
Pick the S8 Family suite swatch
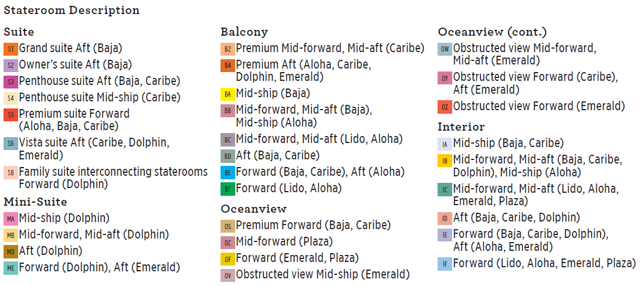11,173
